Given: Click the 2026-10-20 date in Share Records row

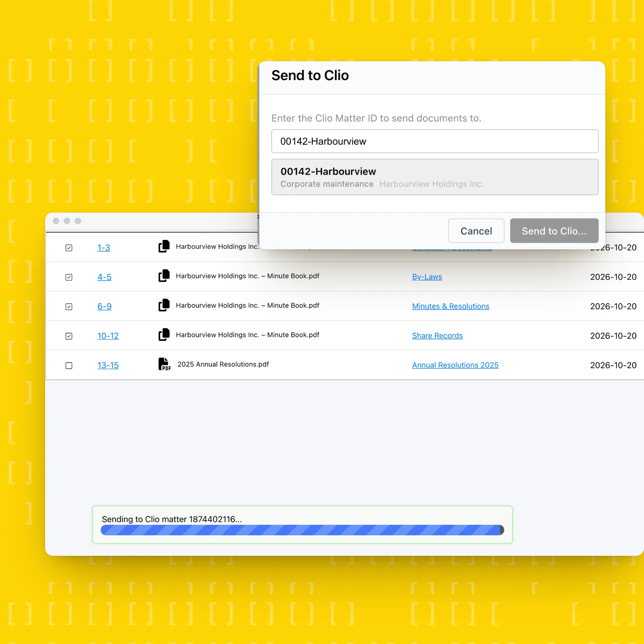Looking at the screenshot, I should [613, 336].
